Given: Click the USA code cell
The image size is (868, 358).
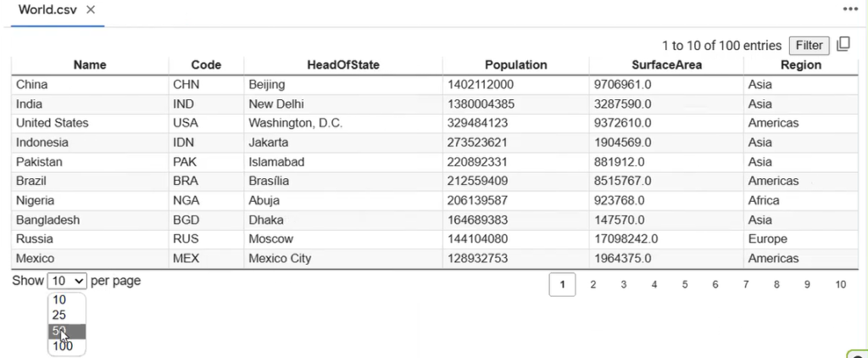Looking at the screenshot, I should coord(206,123).
